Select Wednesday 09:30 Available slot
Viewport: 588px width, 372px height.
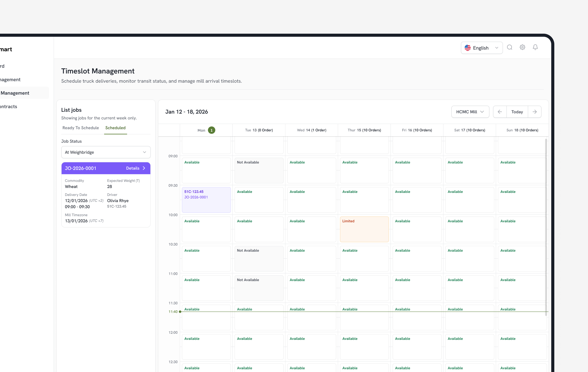pyautogui.click(x=312, y=200)
